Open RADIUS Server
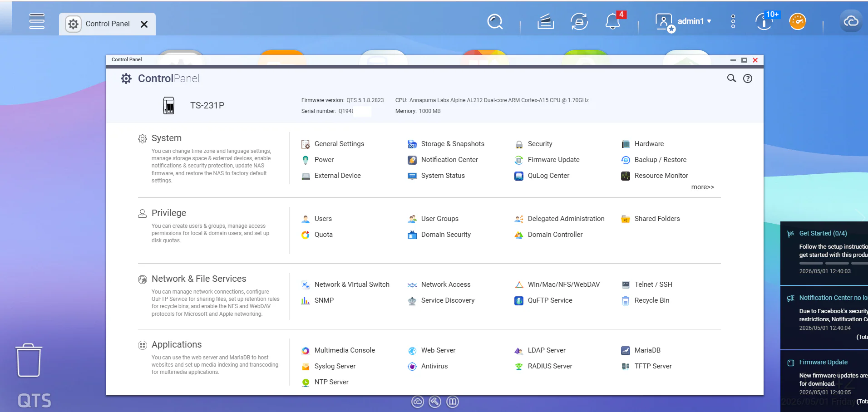The height and width of the screenshot is (412, 868). (543, 366)
